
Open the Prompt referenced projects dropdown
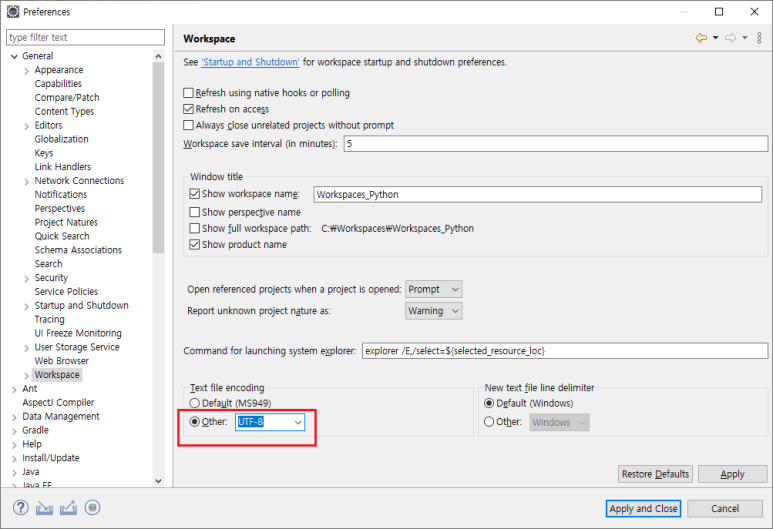click(x=433, y=289)
